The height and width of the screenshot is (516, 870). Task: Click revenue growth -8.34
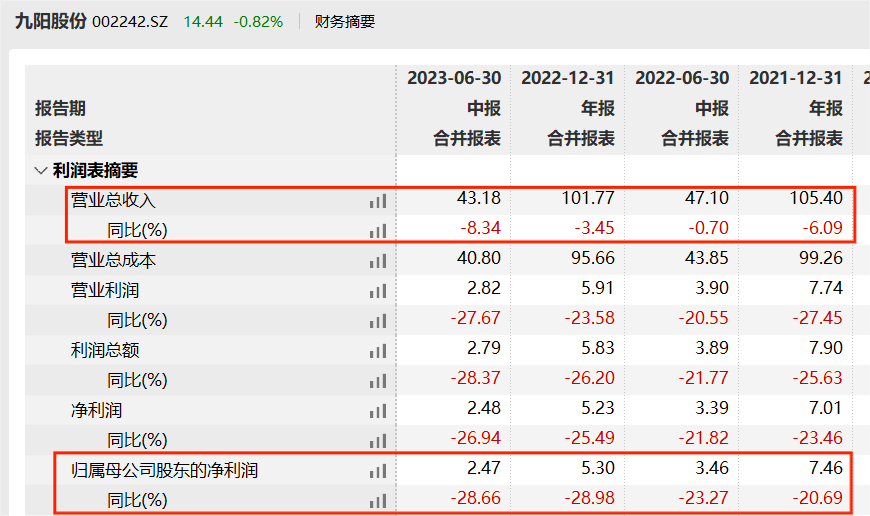(x=480, y=228)
